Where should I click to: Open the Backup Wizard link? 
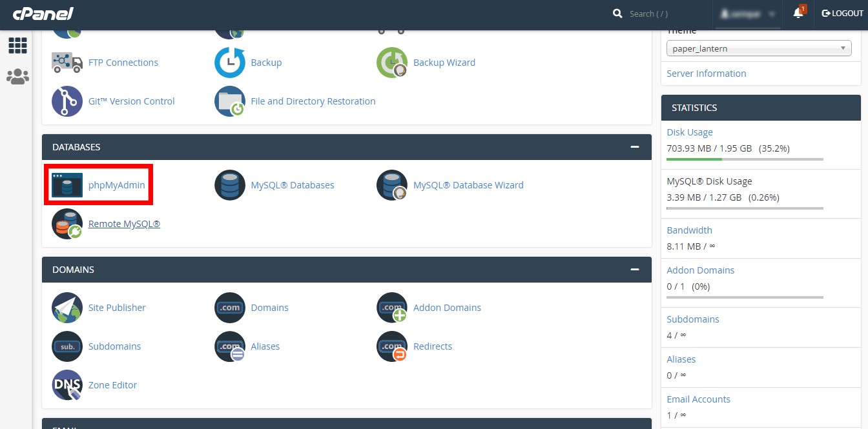(x=444, y=63)
